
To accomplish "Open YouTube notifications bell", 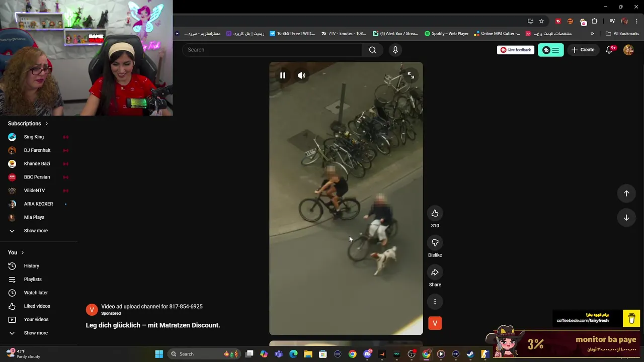I will (610, 50).
